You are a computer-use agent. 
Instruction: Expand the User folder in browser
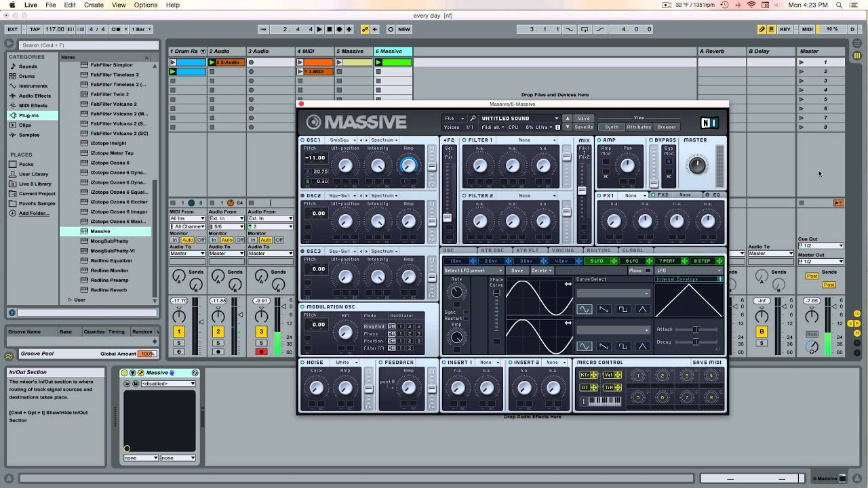coord(70,300)
